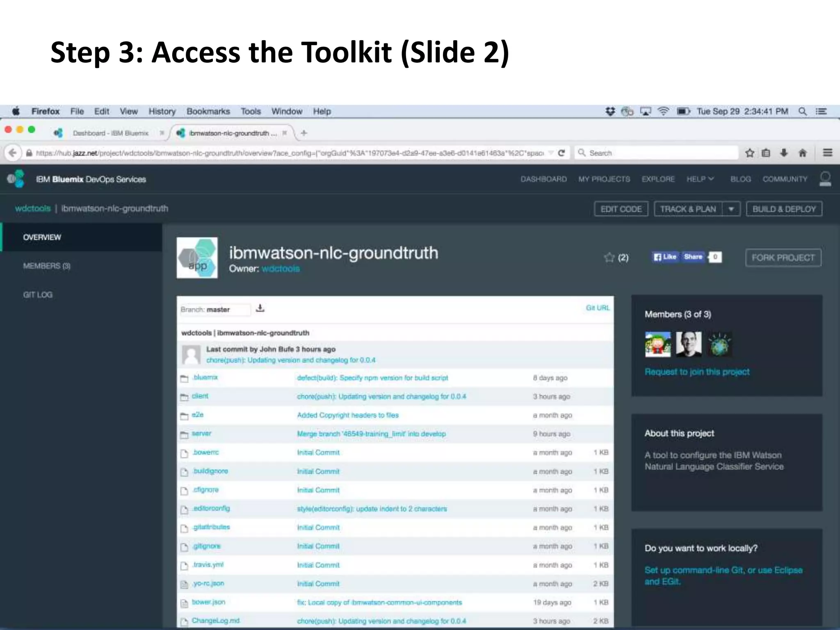
Task: Open the server folder
Action: [201, 434]
